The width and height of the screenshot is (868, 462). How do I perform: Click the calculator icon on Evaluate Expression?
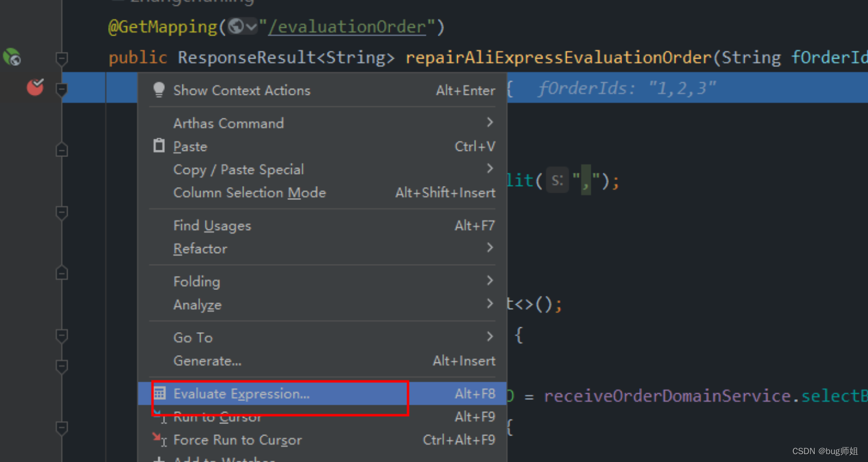[x=159, y=393]
